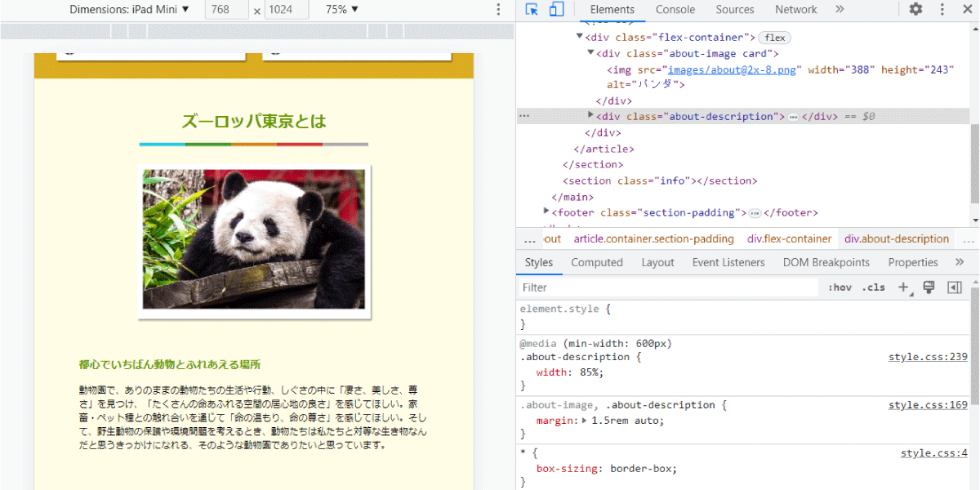Viewport: 980px width, 490px height.
Task: Open the style.css:239 source link
Action: pos(928,357)
